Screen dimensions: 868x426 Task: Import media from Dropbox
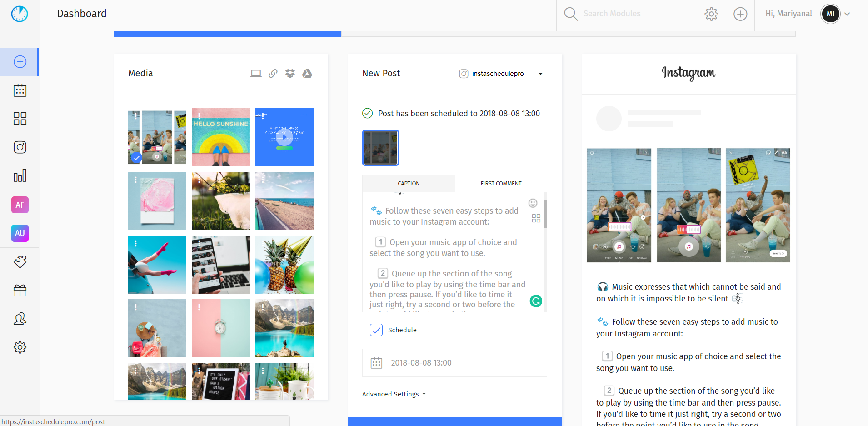click(x=290, y=73)
